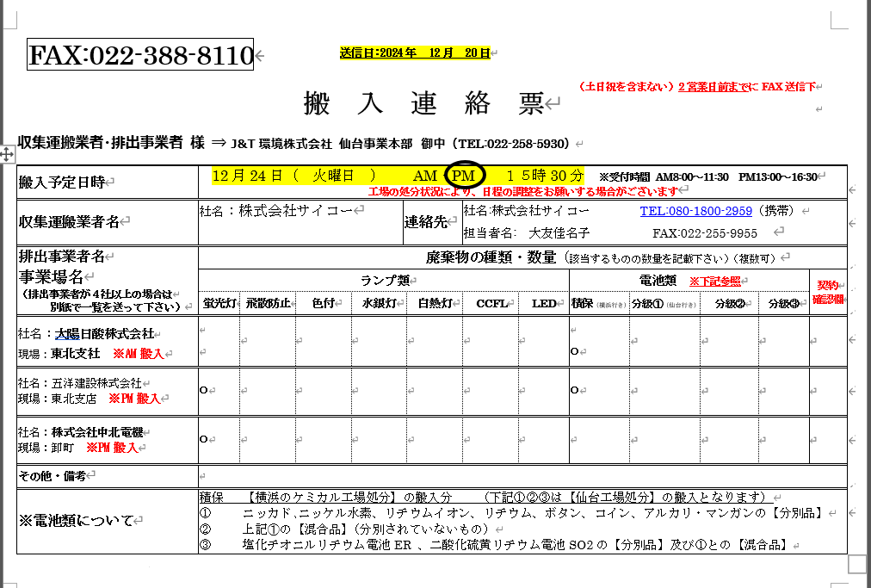The image size is (871, 588).
Task: Click the 蛍光灯 mark in 中北電機 row
Action: coord(203,439)
